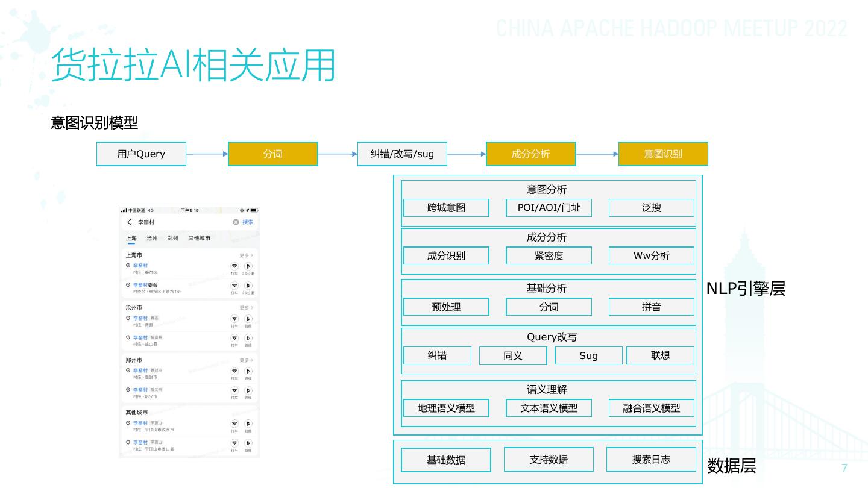Image resolution: width=868 pixels, height=488 pixels.
Task: Click the 文本语义模型 box
Action: [549, 408]
